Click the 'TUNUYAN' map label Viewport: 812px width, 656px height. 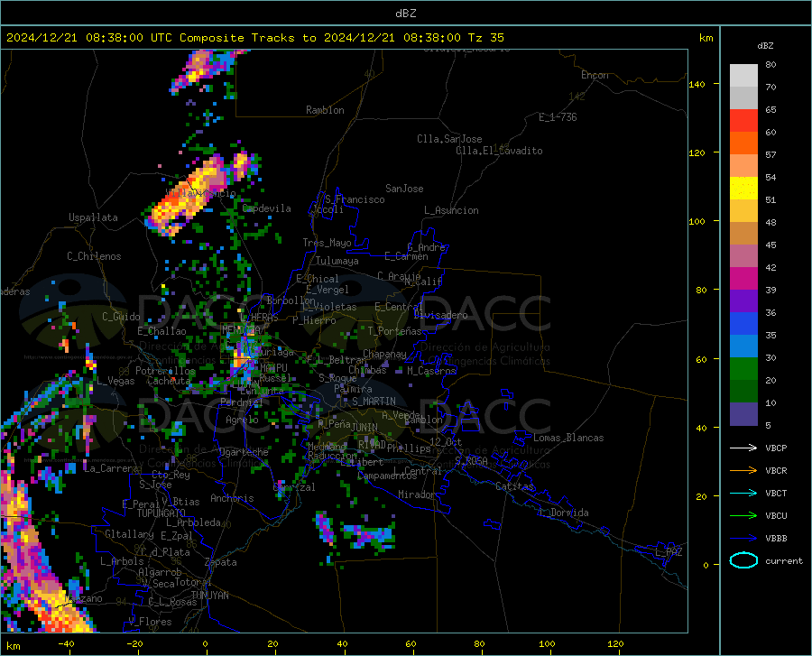click(209, 596)
